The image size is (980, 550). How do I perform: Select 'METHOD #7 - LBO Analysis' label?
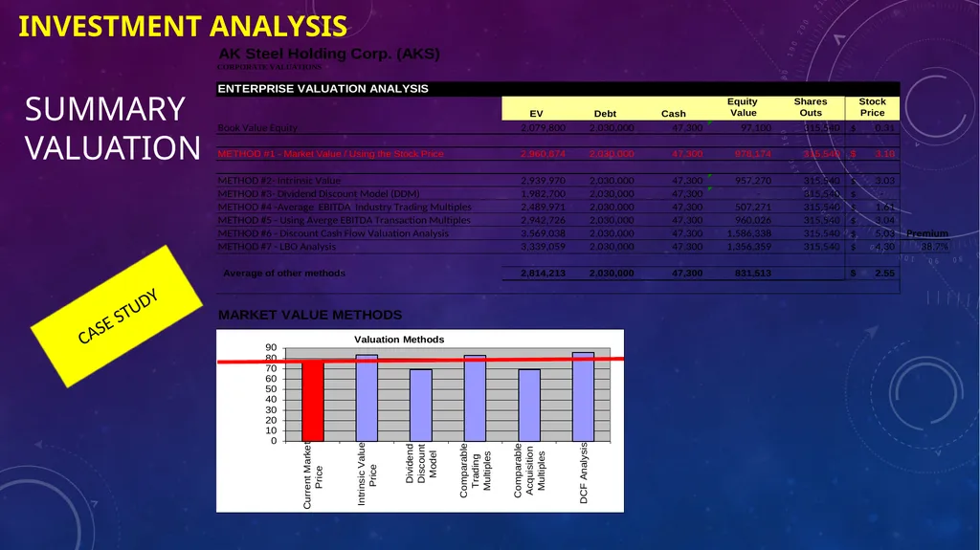(277, 246)
